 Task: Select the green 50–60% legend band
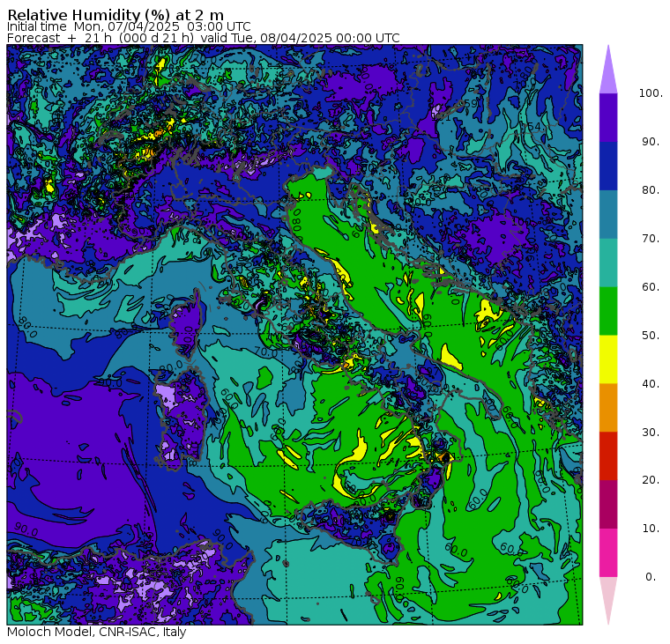point(608,311)
